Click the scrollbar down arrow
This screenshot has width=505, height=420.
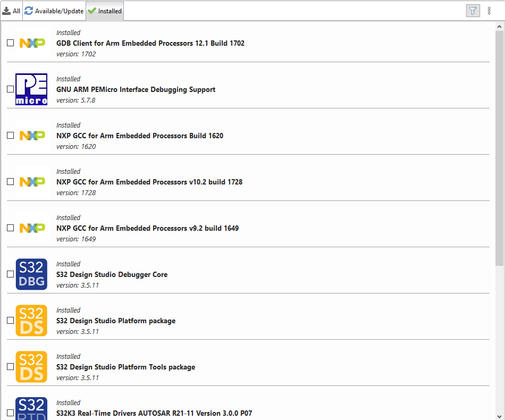pyautogui.click(x=500, y=416)
